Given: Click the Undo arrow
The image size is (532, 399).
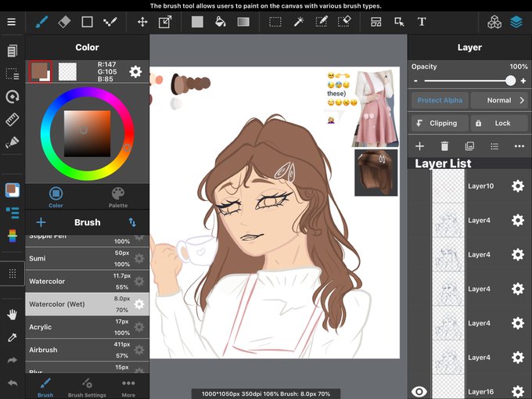Looking at the screenshot, I should [13, 383].
